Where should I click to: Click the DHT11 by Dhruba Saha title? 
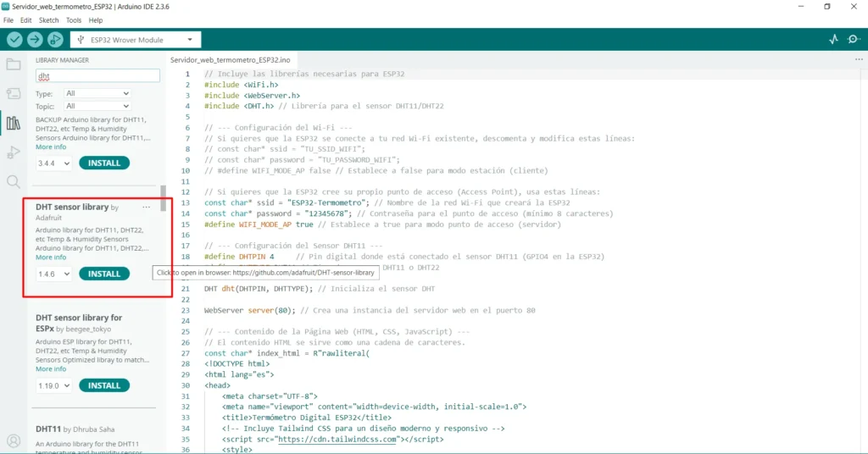[x=75, y=429]
